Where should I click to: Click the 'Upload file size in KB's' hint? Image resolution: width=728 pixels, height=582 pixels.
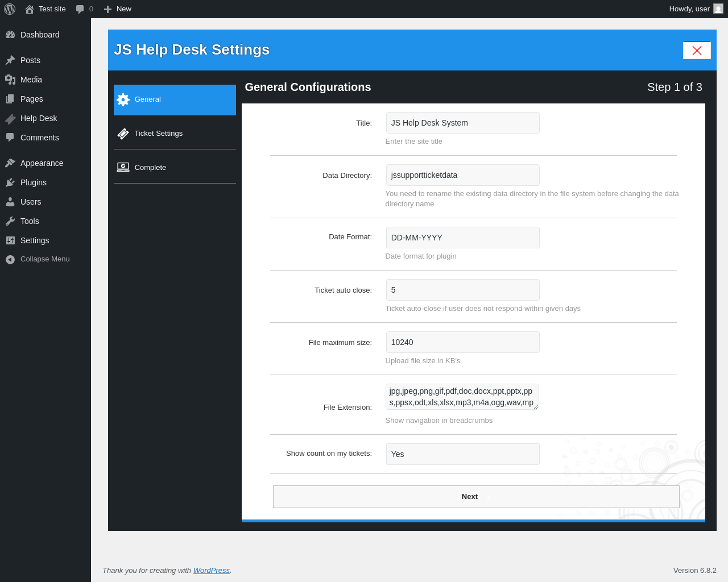tap(423, 361)
